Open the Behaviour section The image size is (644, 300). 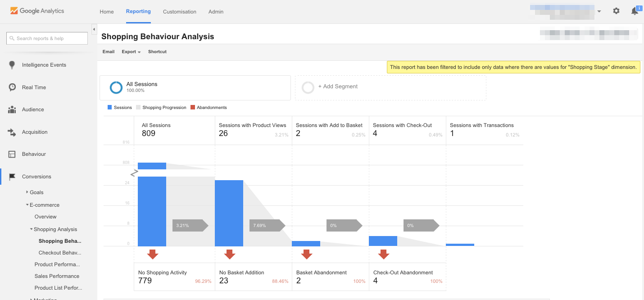34,154
